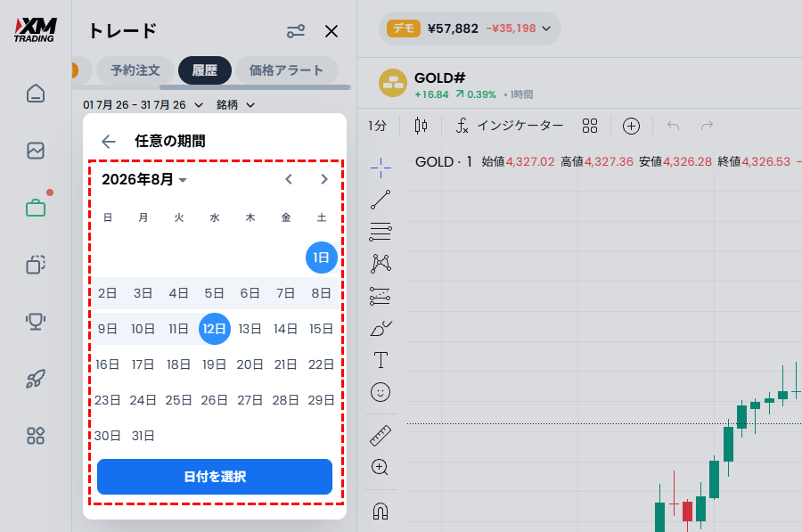Choose 30日 in the calendar
Image resolution: width=802 pixels, height=532 pixels.
point(108,436)
